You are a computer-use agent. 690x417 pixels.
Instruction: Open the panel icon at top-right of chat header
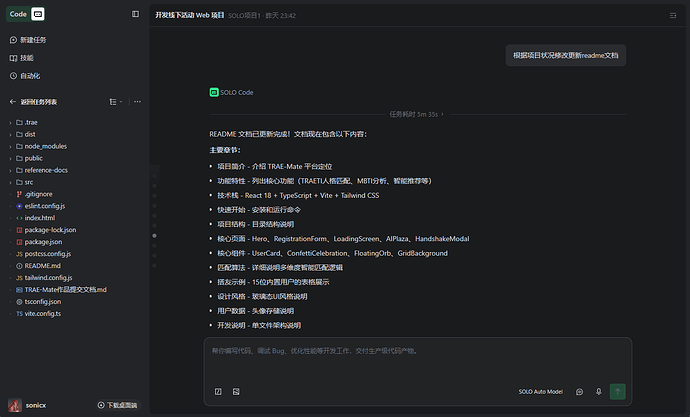673,15
